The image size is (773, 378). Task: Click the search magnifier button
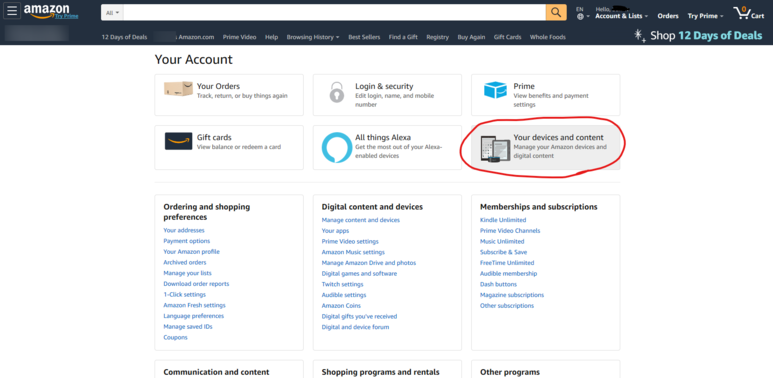tap(556, 12)
